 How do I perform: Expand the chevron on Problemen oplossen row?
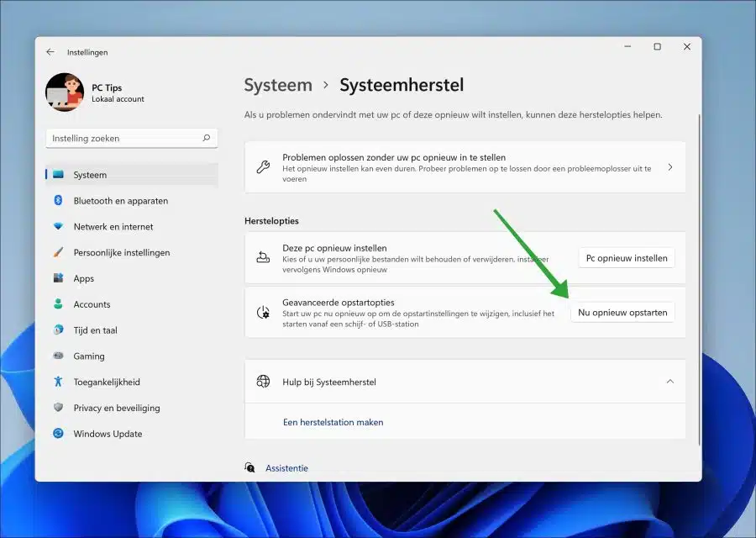tap(670, 167)
